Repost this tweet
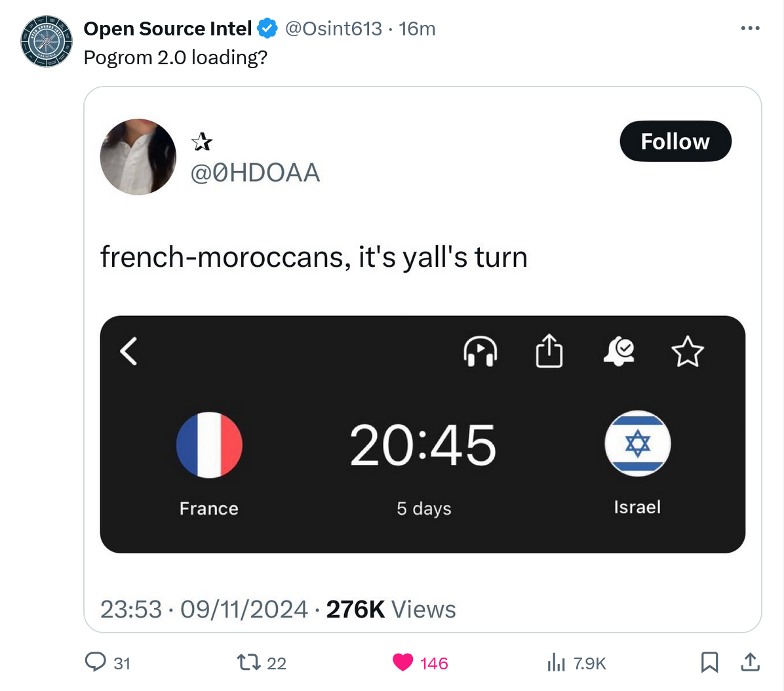The image size is (784, 691). click(248, 662)
